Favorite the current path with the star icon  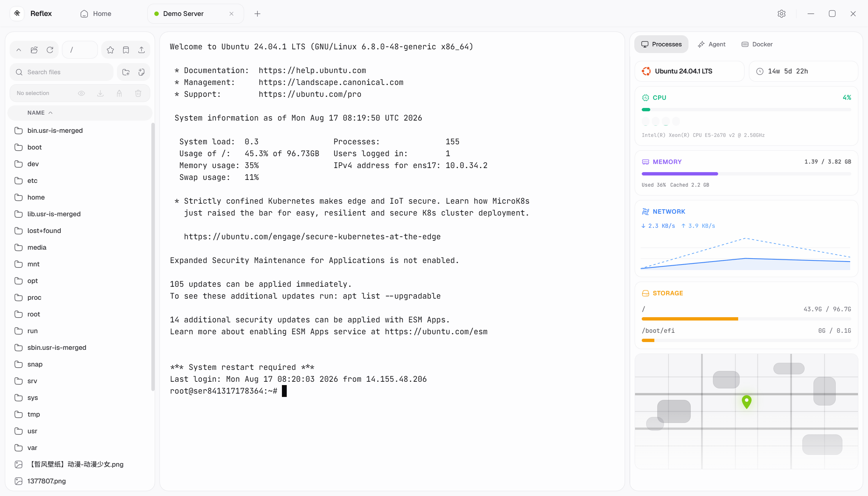point(110,50)
